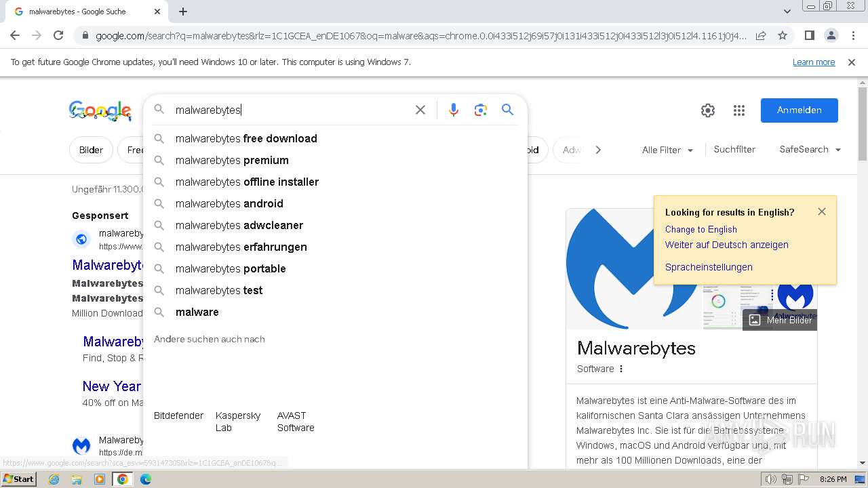Reload the current page

pyautogui.click(x=58, y=35)
